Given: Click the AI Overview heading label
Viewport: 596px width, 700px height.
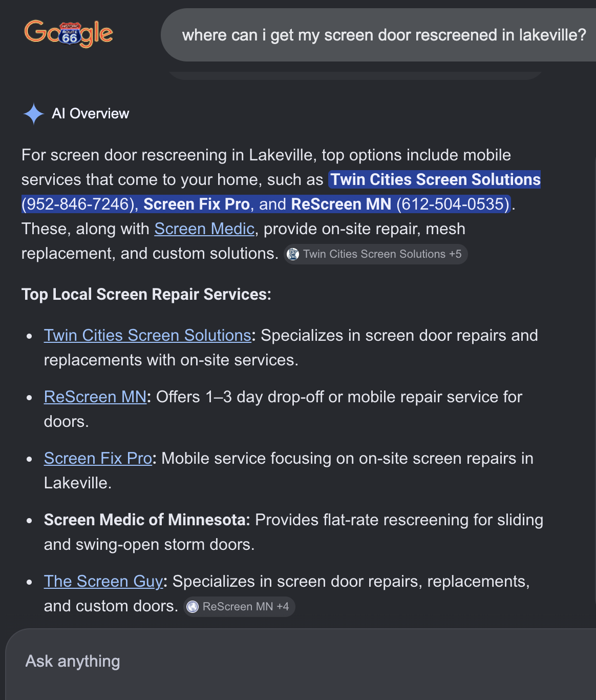Looking at the screenshot, I should pos(91,114).
